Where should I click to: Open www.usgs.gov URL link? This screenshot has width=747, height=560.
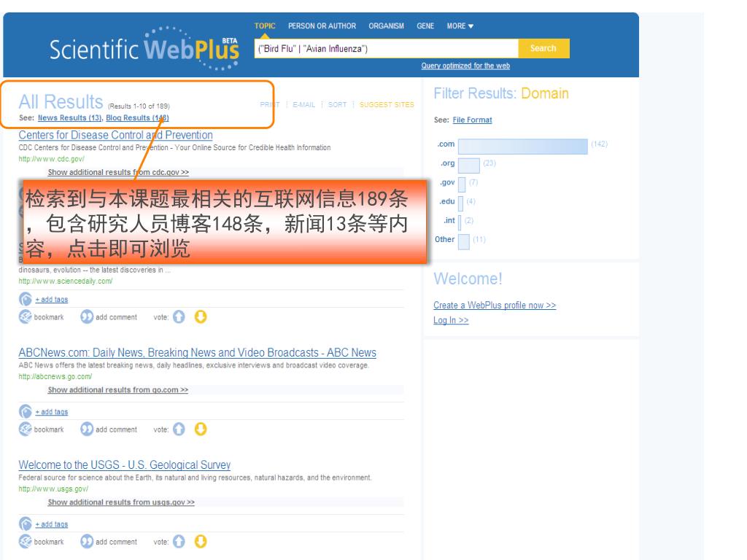(x=53, y=489)
